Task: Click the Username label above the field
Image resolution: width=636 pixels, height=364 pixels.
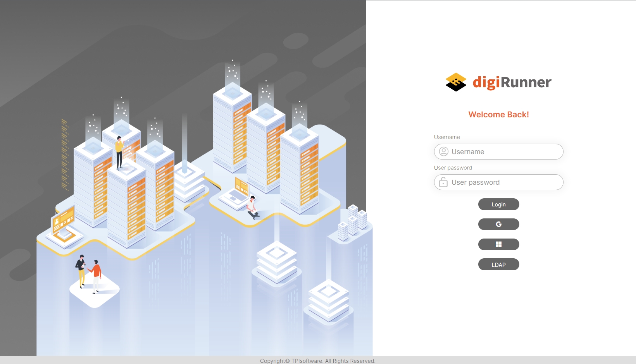Action: [447, 137]
